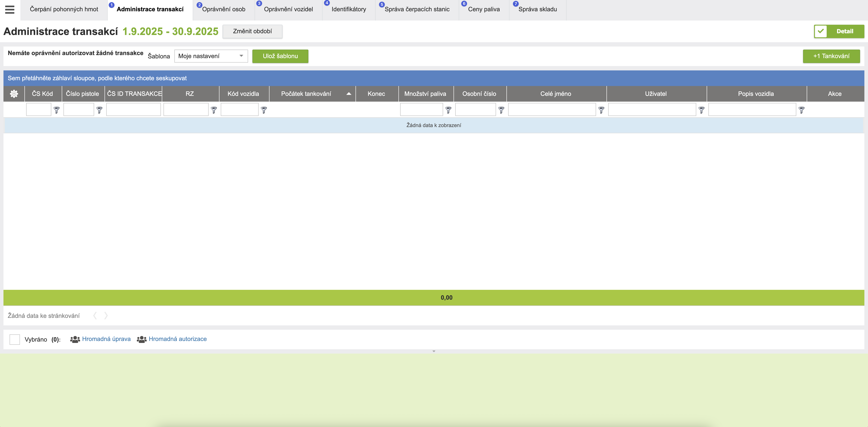Screen dimensions: 868x427
Task: Click the Hromadná autorizace link
Action: (178, 339)
